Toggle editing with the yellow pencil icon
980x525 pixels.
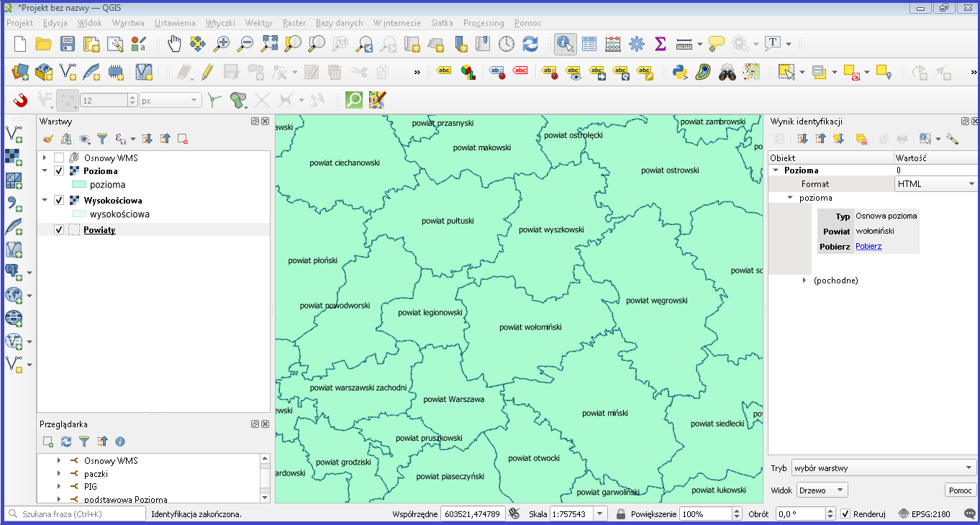207,71
